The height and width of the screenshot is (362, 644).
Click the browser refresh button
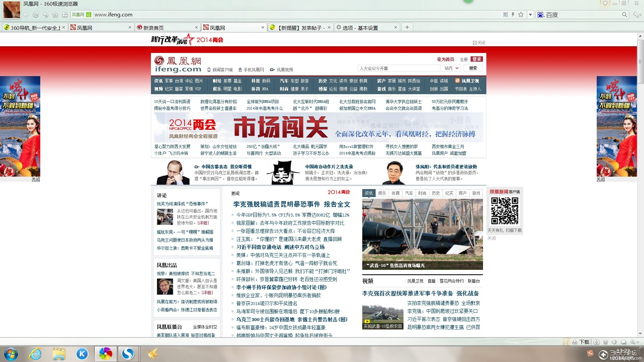pyautogui.click(x=36, y=15)
